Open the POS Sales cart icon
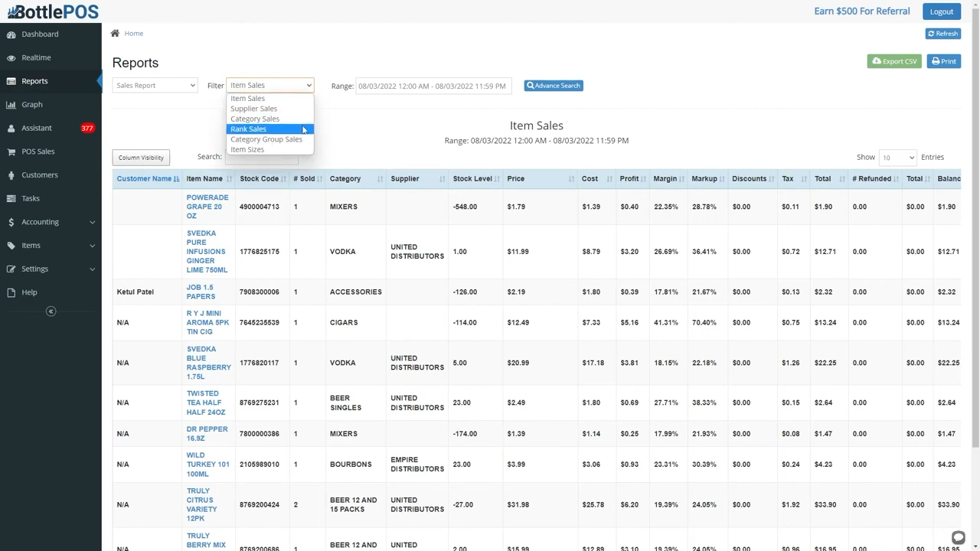This screenshot has width=980, height=551. [11, 152]
